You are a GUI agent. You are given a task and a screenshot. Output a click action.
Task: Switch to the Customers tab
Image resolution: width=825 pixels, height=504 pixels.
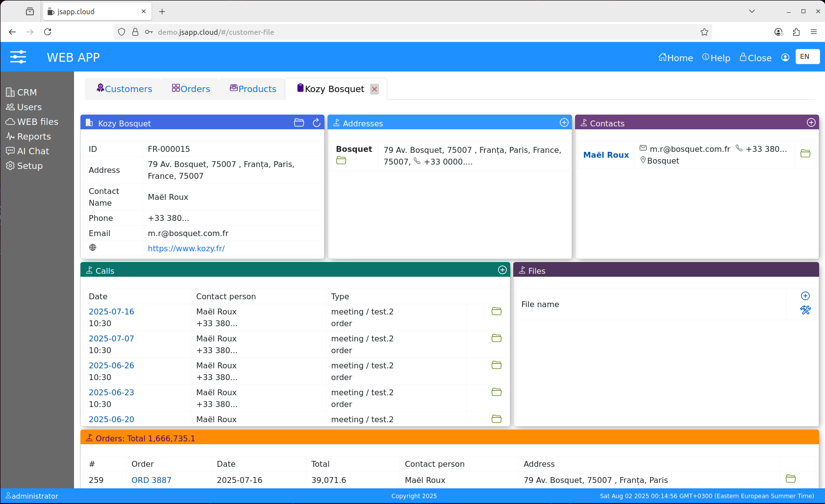125,89
